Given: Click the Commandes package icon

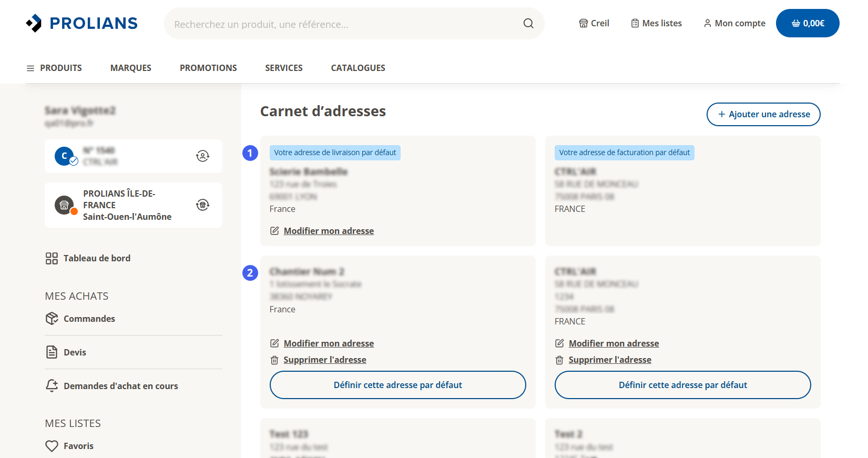Looking at the screenshot, I should pos(52,319).
